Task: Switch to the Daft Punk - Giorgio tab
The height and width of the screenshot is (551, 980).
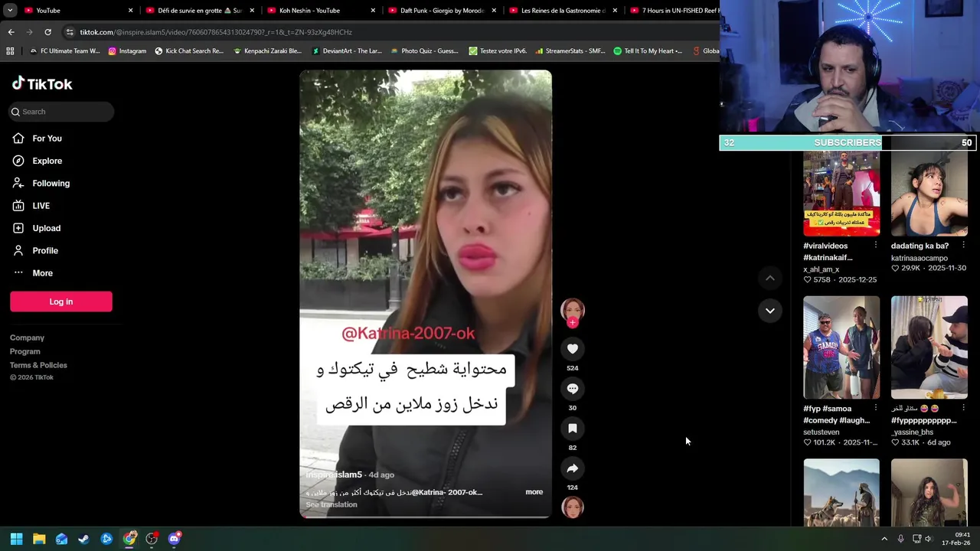Action: click(442, 11)
